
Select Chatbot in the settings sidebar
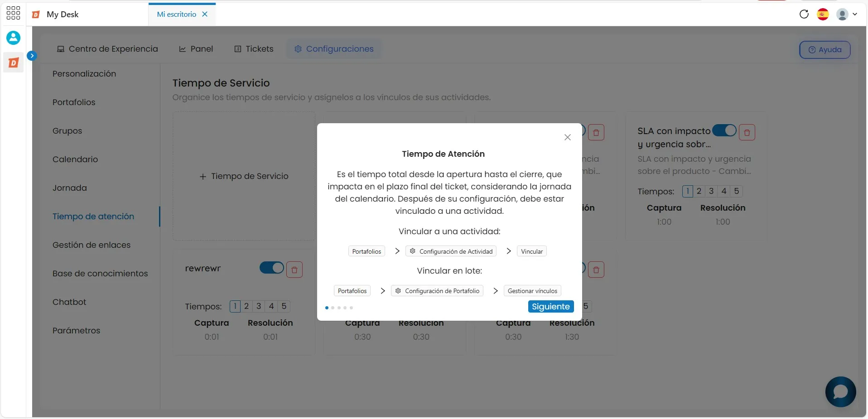[69, 302]
